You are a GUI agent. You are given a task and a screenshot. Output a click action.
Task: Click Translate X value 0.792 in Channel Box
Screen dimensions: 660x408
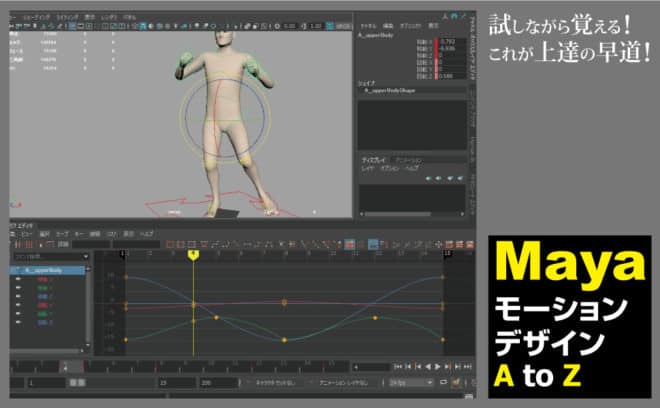(x=452, y=42)
